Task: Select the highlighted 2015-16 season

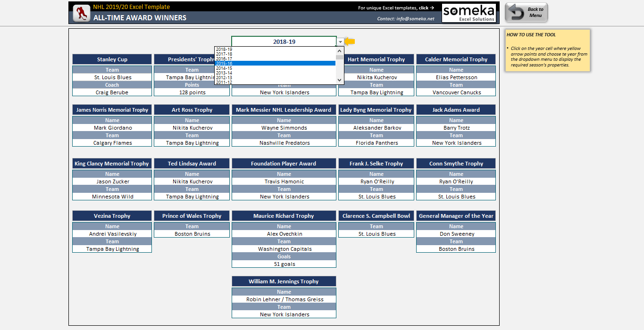Action: pyautogui.click(x=275, y=63)
